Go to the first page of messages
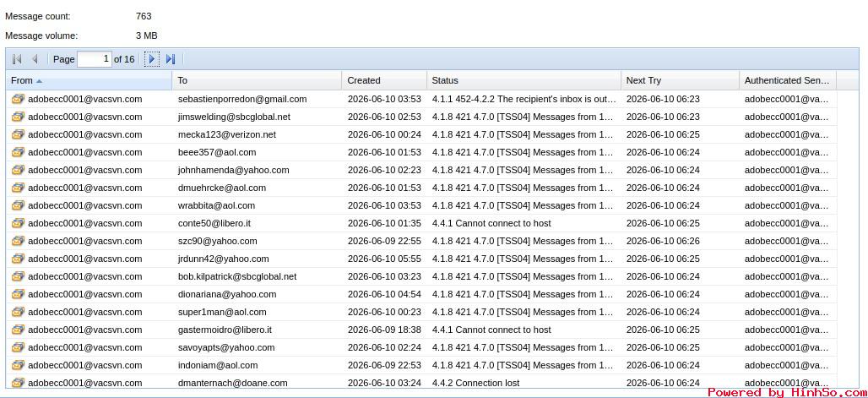The height and width of the screenshot is (398, 868). coord(17,59)
